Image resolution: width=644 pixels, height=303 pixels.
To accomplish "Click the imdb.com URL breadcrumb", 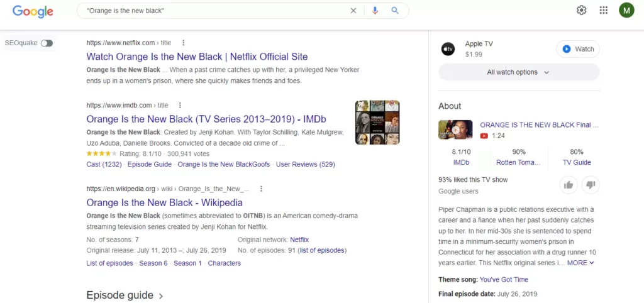I will tap(127, 105).
